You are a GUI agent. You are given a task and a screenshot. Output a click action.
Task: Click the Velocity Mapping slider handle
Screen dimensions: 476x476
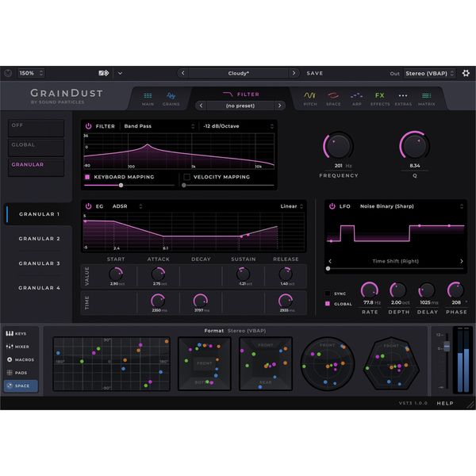pos(184,185)
